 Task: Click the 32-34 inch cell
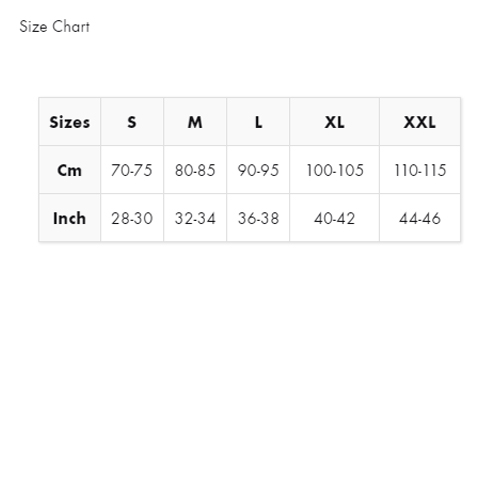(195, 218)
